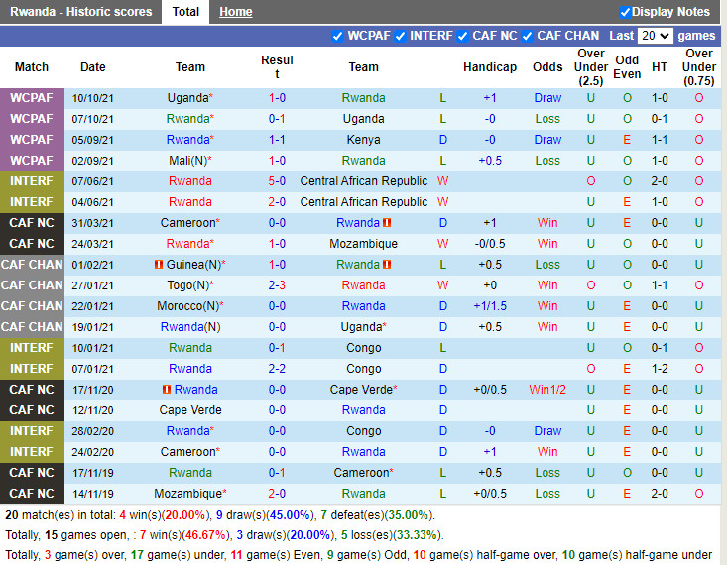Click red card icon after Rwanda on 01/02/21
Viewport: 728px width, 565px height.
tap(387, 265)
